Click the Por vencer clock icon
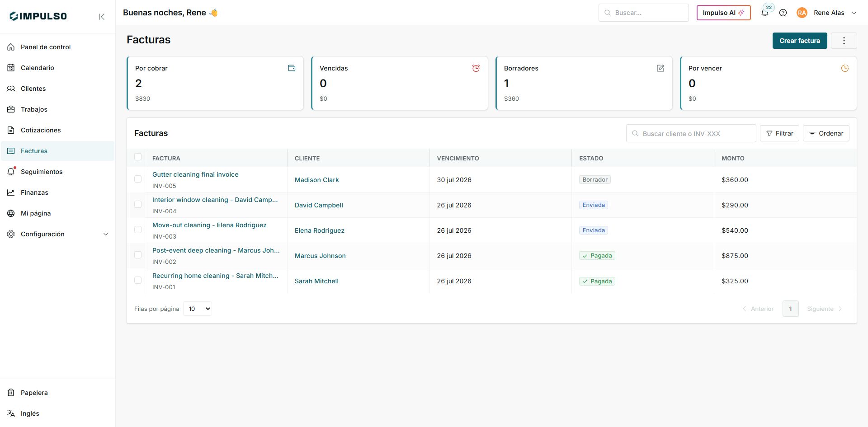Image resolution: width=868 pixels, height=427 pixels. pyautogui.click(x=845, y=68)
